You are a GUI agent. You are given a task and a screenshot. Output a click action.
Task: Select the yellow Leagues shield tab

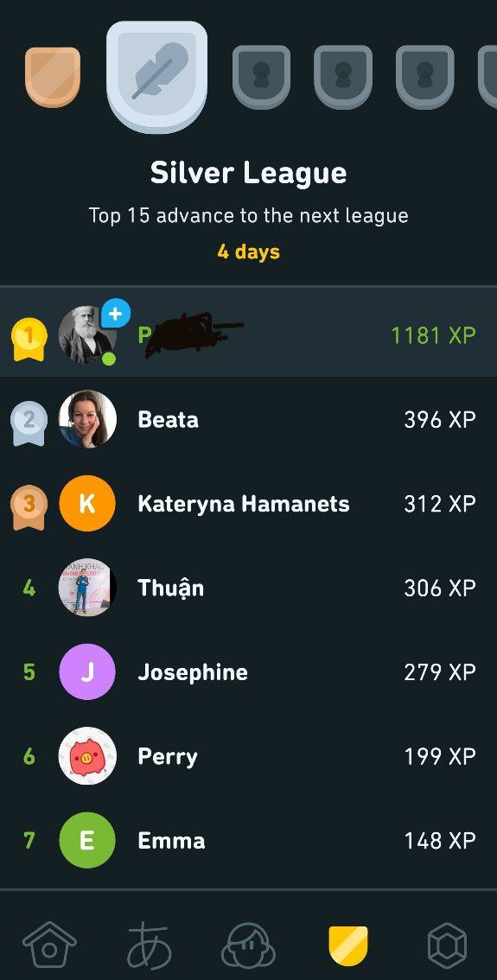[x=348, y=945]
